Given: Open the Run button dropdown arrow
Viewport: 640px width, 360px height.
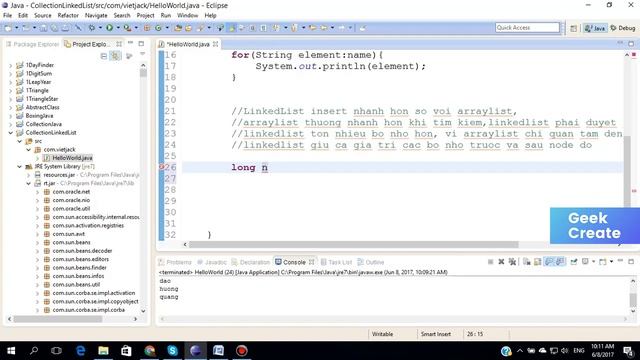Looking at the screenshot, I should (118, 28).
